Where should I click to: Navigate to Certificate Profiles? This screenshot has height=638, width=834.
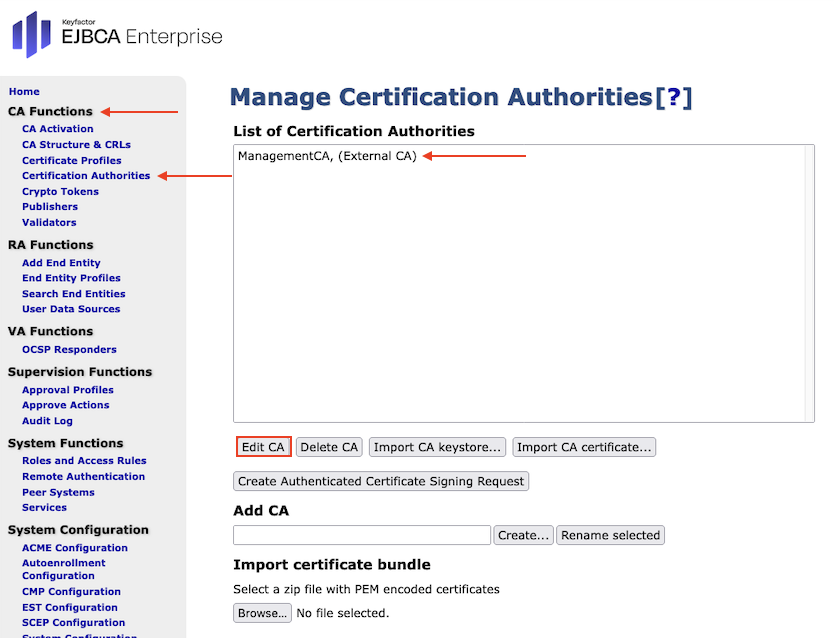click(x=72, y=160)
